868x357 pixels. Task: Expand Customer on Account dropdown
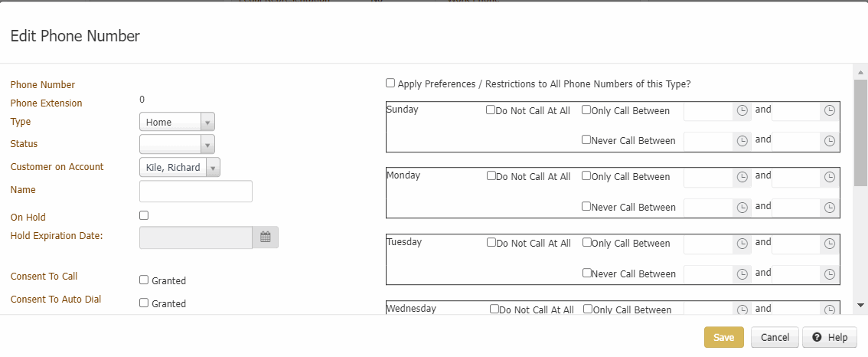click(213, 168)
